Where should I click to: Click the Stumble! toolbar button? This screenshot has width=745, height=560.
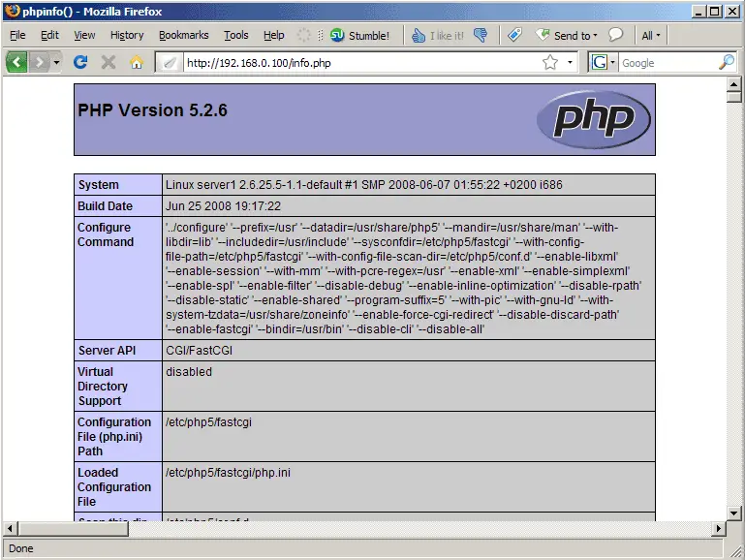359,36
